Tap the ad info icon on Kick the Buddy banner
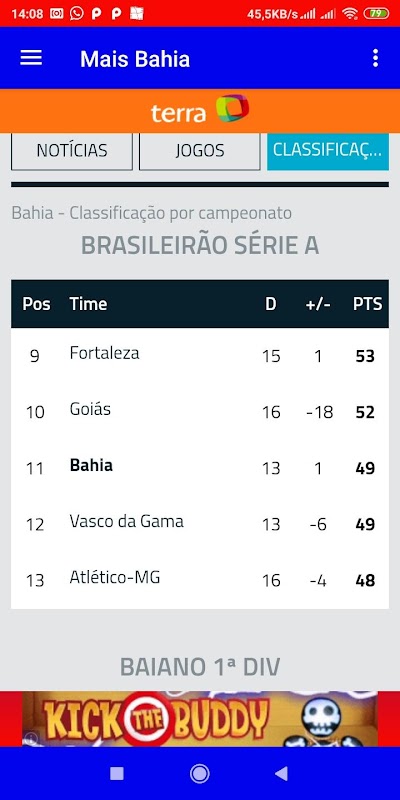400x800 pixels. pyautogui.click(x=32, y=737)
